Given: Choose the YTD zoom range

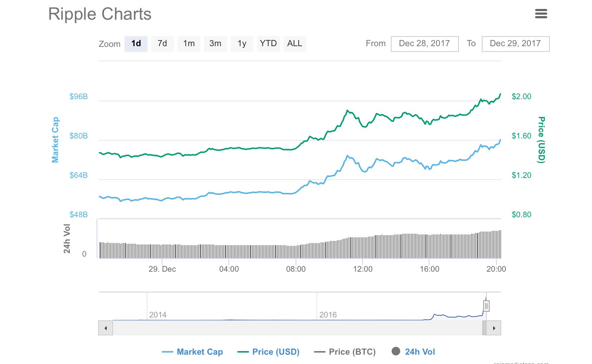Looking at the screenshot, I should pos(268,44).
